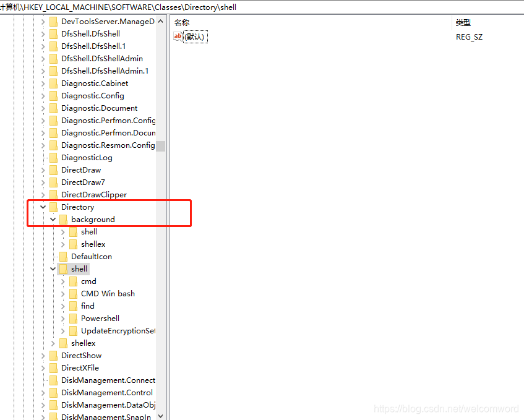Viewport: 524px width, 420px height.
Task: Expand shellex under background
Action: tap(63, 244)
